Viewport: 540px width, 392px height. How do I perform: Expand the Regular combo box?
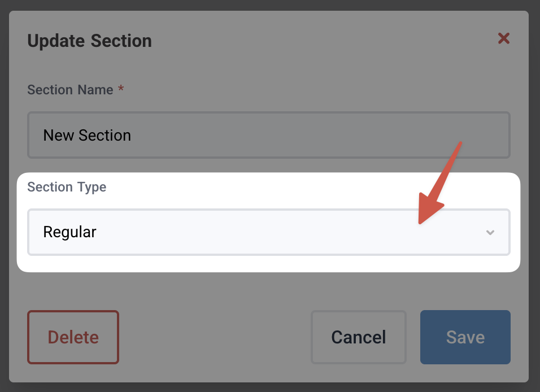point(269,232)
